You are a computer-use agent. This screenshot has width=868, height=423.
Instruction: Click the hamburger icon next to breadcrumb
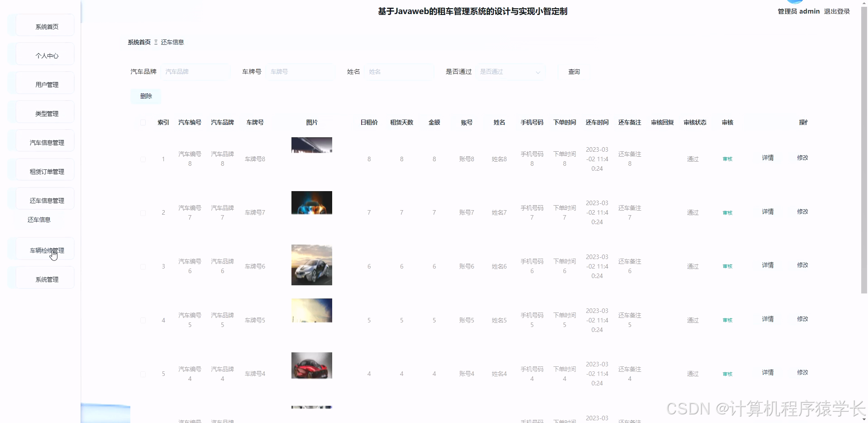[156, 42]
